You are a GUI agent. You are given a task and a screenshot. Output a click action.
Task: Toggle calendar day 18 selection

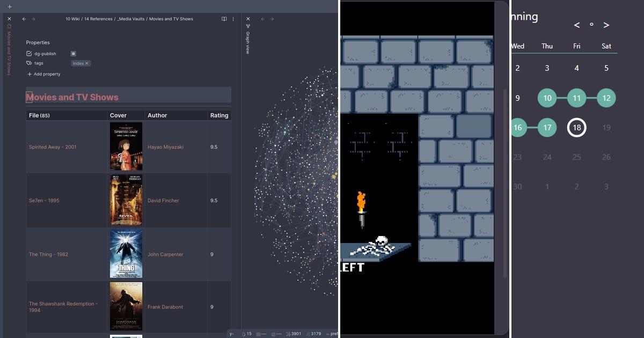[576, 127]
